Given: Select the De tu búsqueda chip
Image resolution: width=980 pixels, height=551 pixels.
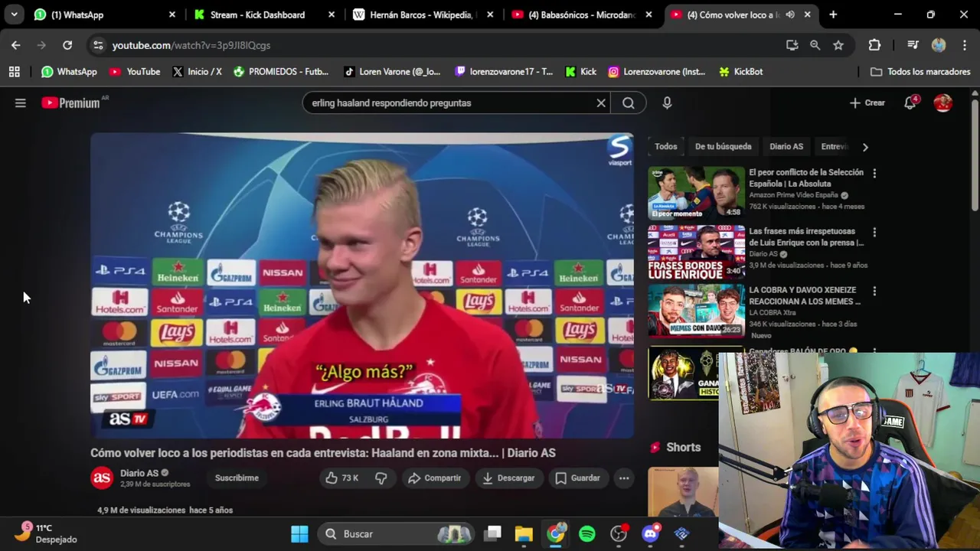Looking at the screenshot, I should (x=723, y=146).
